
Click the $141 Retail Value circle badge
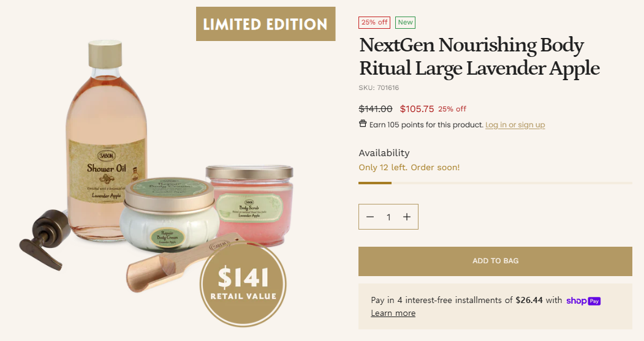pos(243,284)
